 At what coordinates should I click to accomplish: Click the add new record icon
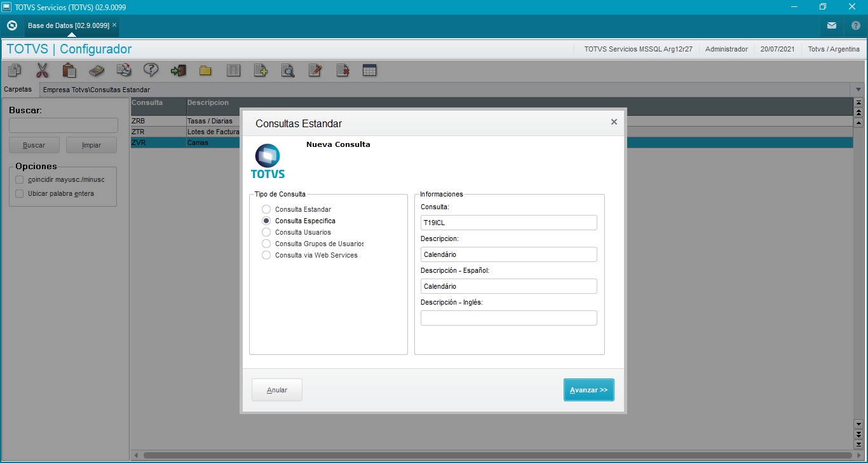tap(261, 71)
